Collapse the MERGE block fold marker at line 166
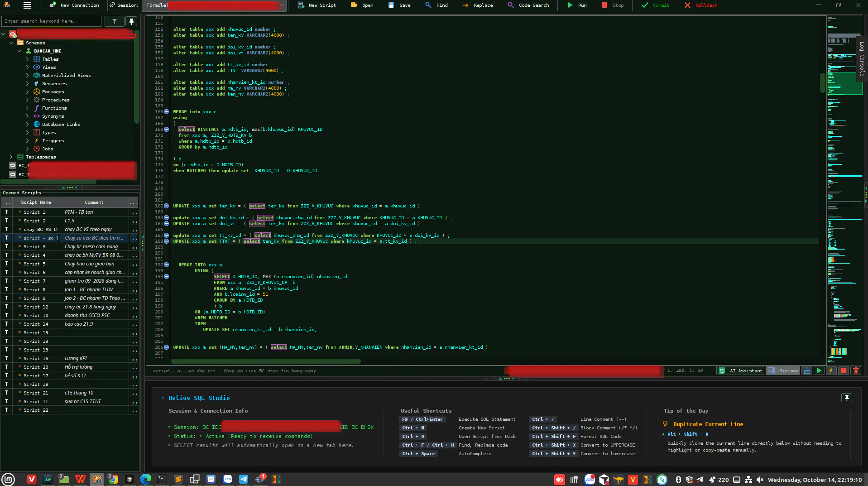 click(167, 111)
